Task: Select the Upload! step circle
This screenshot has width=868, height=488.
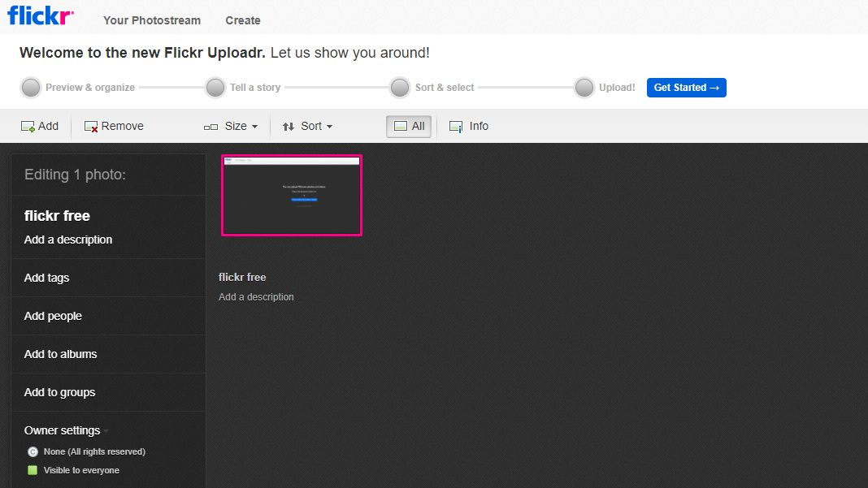Action: (584, 88)
